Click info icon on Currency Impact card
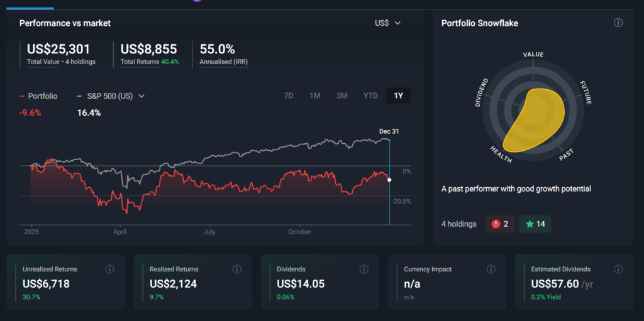The height and width of the screenshot is (321, 644). [x=491, y=269]
